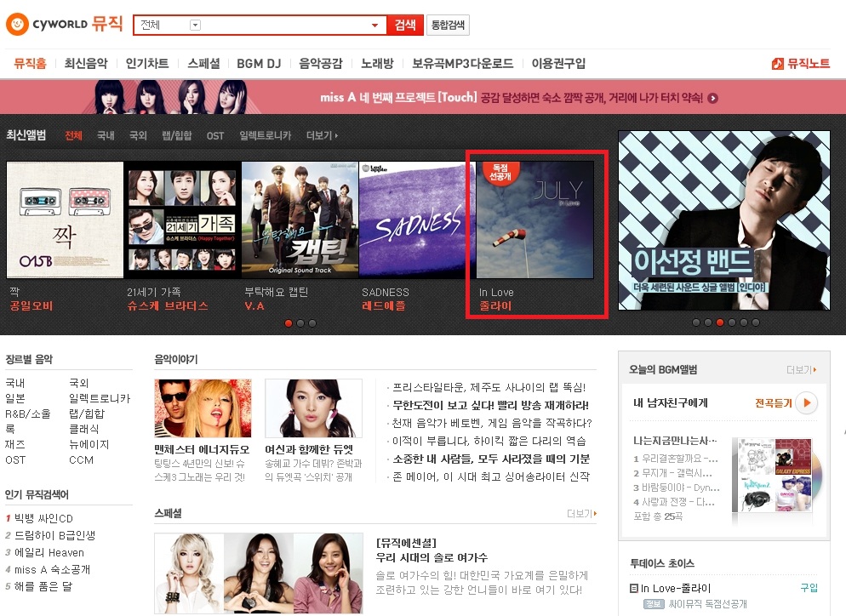Click the arrow icon on the miss A banner

[712, 98]
